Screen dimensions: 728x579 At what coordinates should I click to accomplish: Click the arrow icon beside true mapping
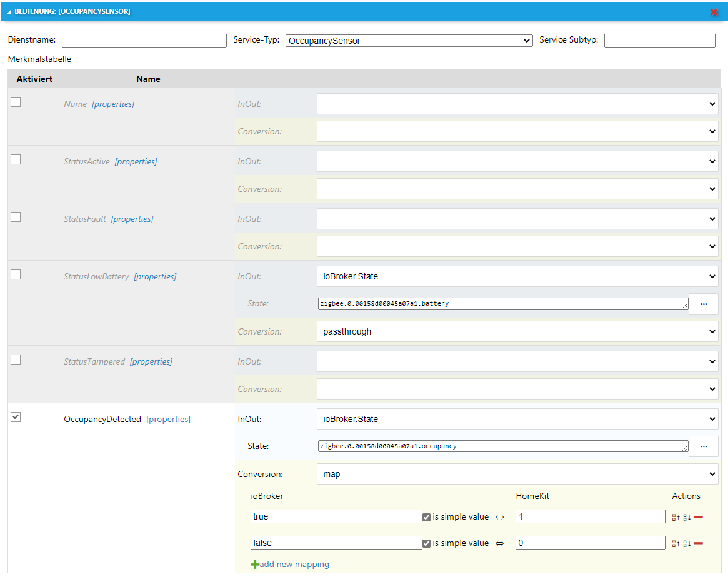[x=499, y=517]
